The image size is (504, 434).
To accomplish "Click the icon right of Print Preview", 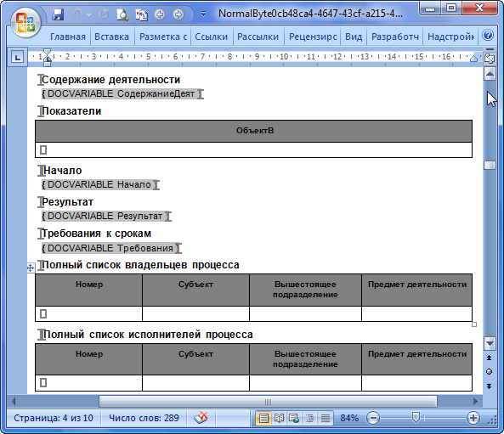I will (141, 14).
